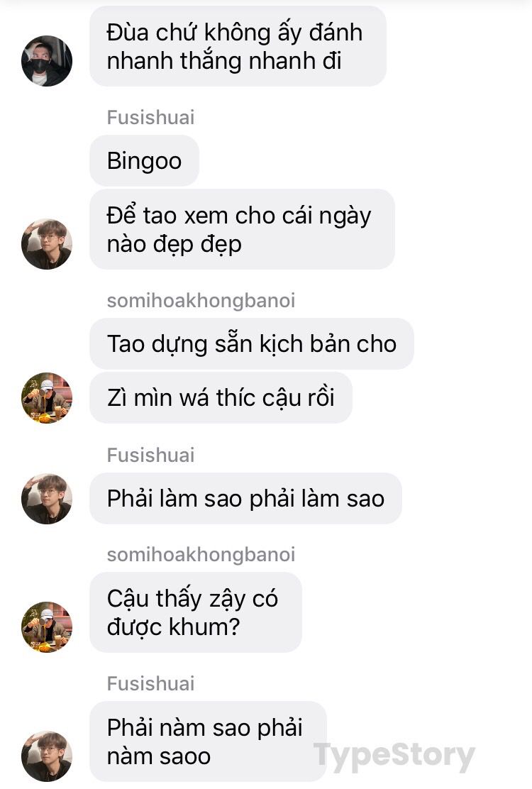Open avatar next to 'Cậu thấy zậy có được khum?'

[47, 627]
